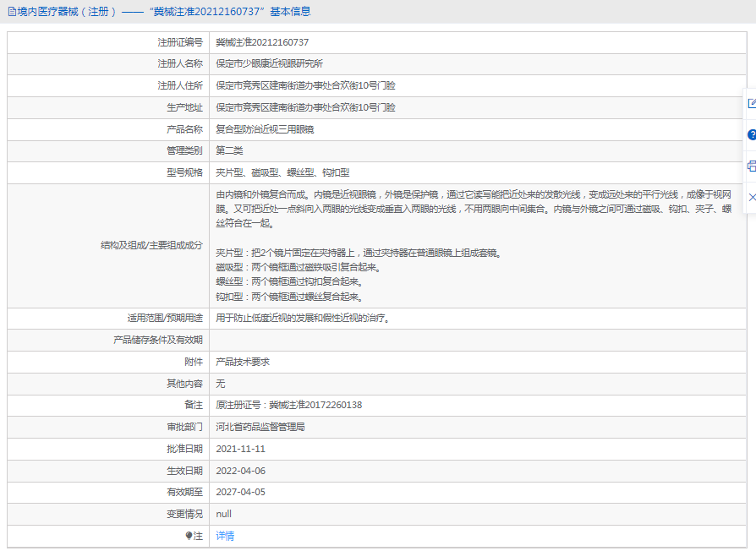The image size is (756, 551).
Task: Click original certificate number 冀械注准20172260138
Action: [x=288, y=406]
